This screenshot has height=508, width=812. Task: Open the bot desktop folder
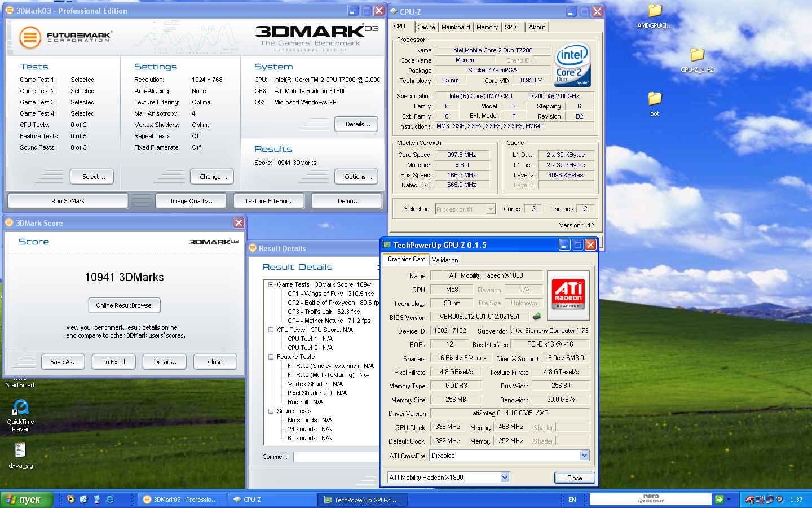(655, 98)
